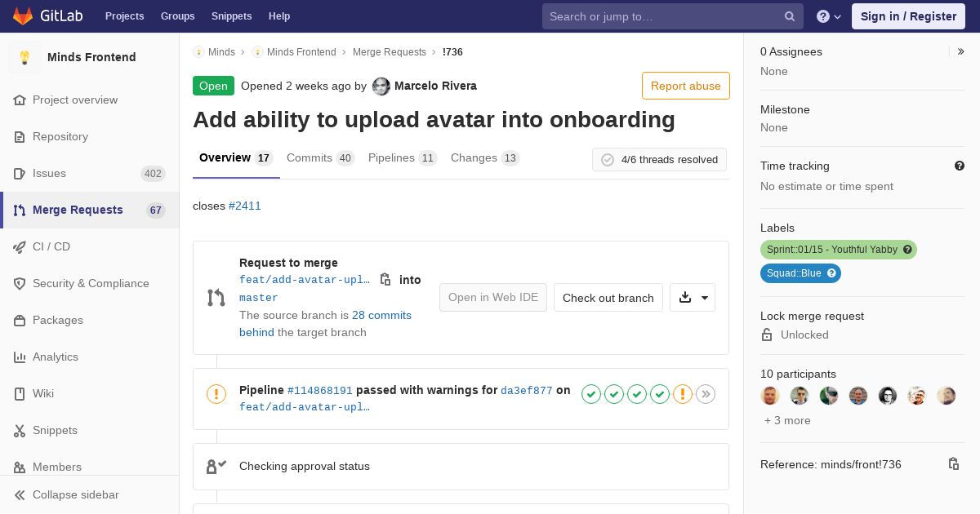
Task: Click the Minds breadcrumb link
Action: [221, 52]
